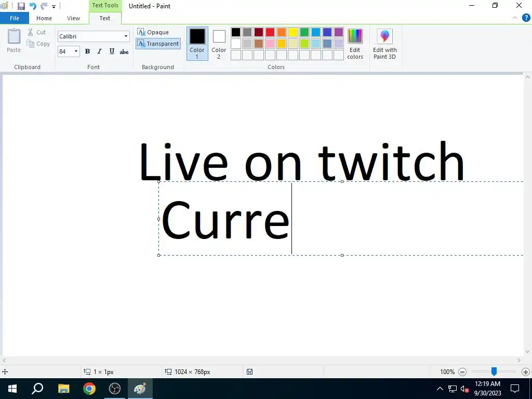Switch to the Home tab
532x399 pixels.
pyautogui.click(x=44, y=18)
